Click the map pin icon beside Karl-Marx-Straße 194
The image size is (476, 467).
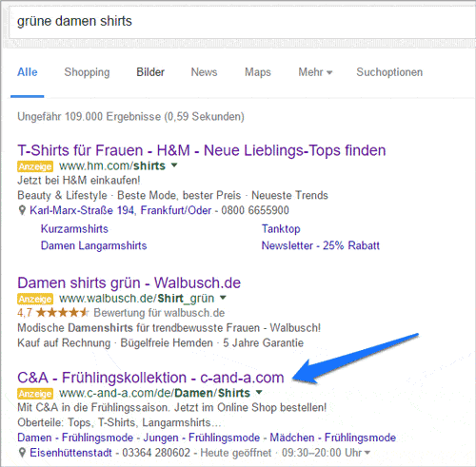coord(22,210)
